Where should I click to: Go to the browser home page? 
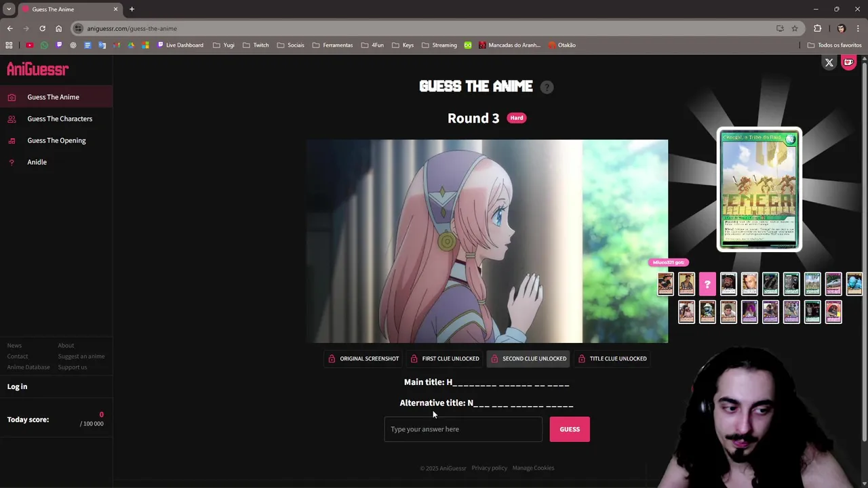(x=58, y=28)
